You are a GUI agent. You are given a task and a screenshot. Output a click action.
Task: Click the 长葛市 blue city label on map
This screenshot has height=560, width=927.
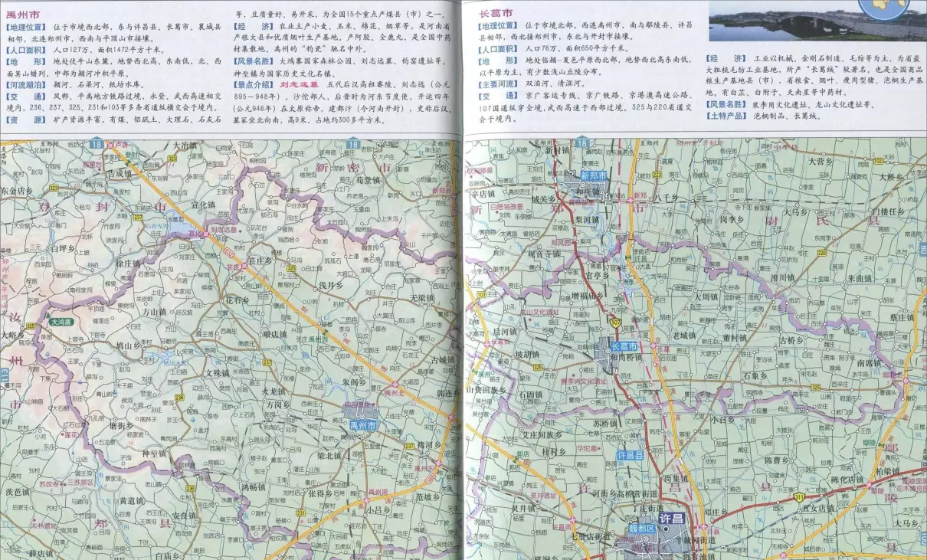(624, 346)
